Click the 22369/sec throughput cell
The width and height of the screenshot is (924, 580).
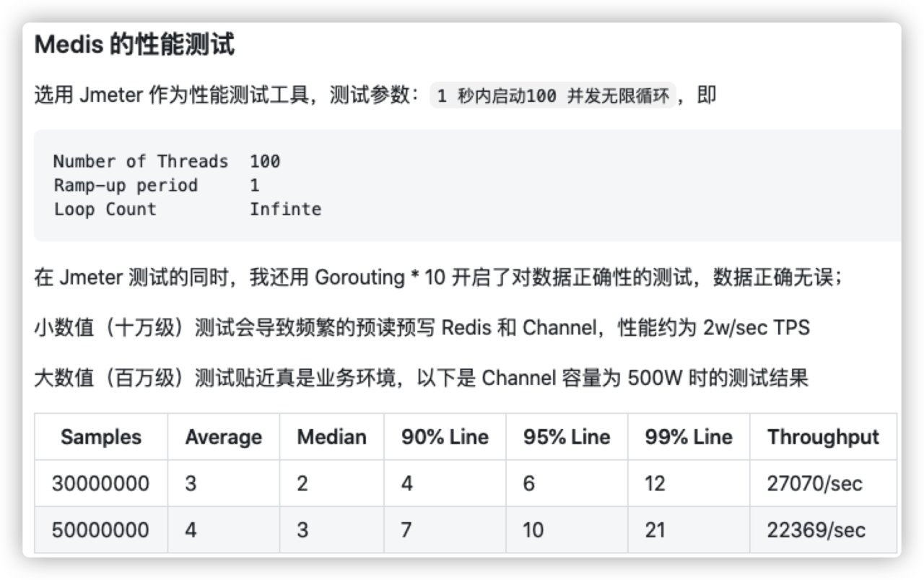816,529
